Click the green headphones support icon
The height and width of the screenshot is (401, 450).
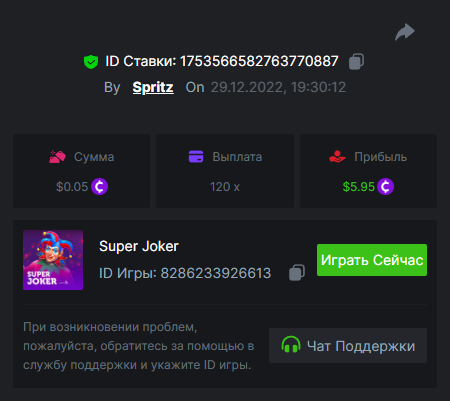point(291,345)
